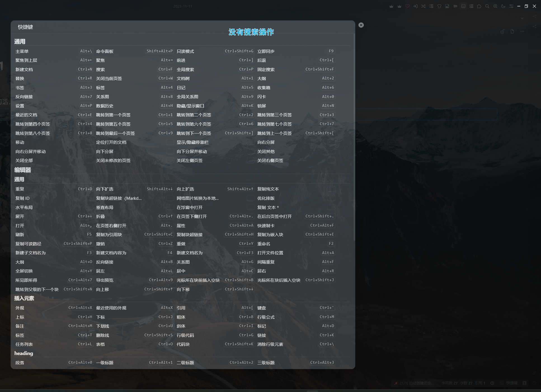541x392 pixels.
Task: Toggle dark mode with the moon icon
Action: (503, 6)
